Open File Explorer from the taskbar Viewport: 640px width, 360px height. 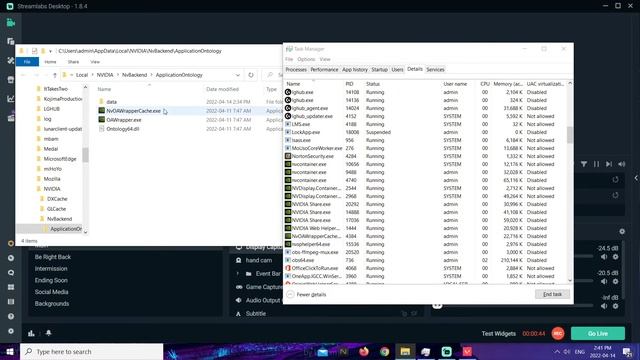405,351
